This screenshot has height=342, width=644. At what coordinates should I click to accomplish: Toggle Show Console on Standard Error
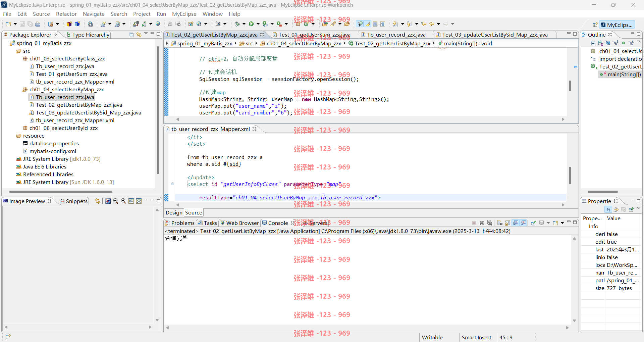[x=523, y=223]
